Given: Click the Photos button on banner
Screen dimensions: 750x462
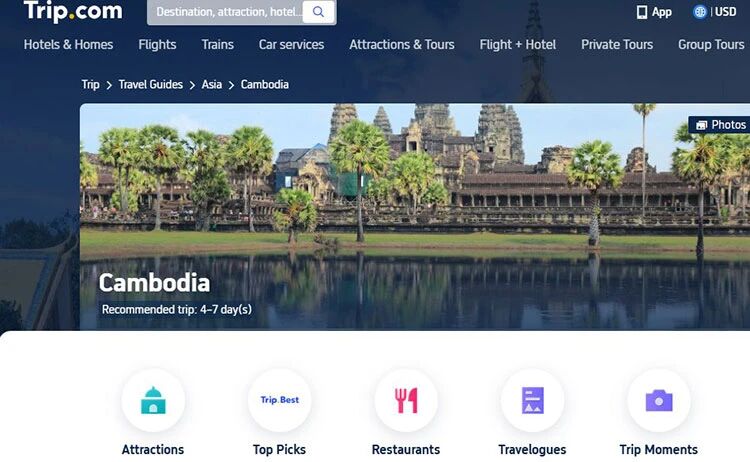Looking at the screenshot, I should 720,125.
